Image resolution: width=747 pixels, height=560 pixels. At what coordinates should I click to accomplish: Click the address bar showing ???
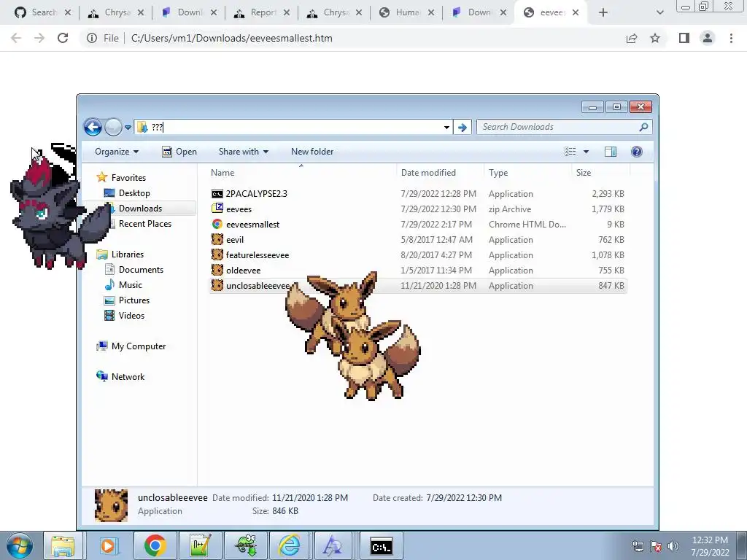tap(293, 127)
